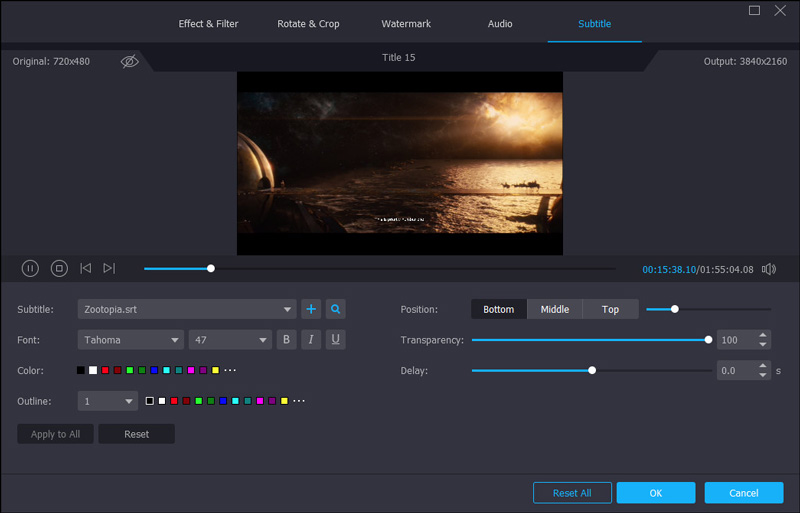Open the Tahoma font dropdown
800x513 pixels.
[175, 340]
